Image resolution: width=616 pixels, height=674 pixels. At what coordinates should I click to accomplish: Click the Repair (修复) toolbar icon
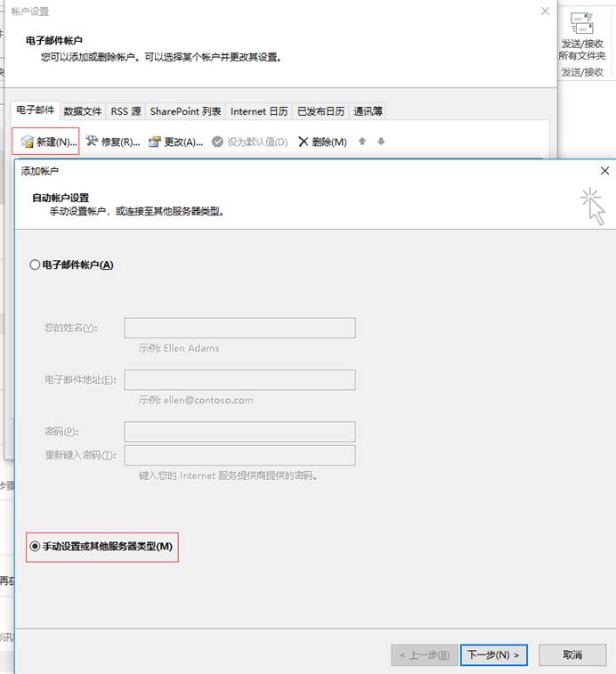click(x=91, y=142)
